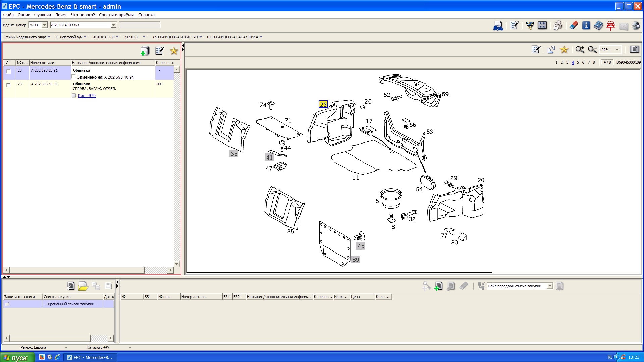The height and width of the screenshot is (362, 644).
Task: Go to diagram page 1
Action: [x=556, y=62]
